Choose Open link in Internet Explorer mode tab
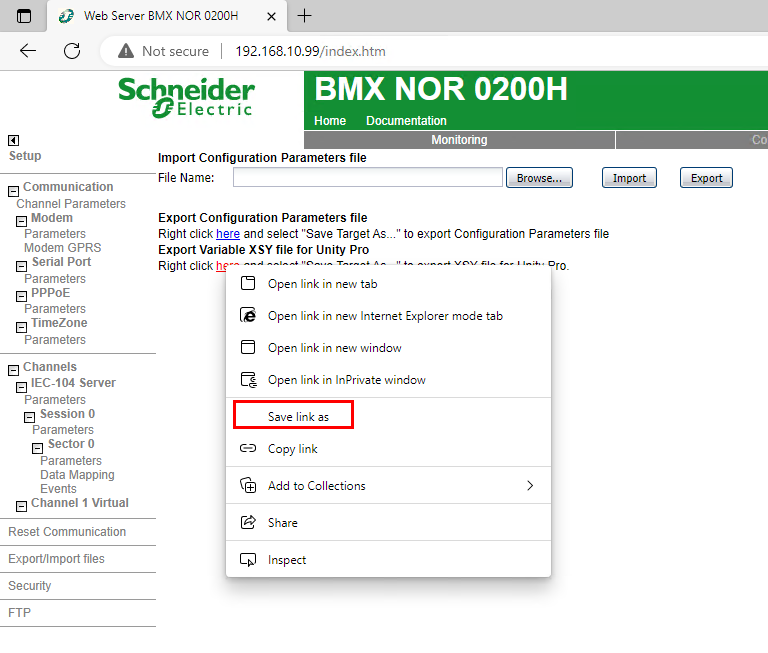Viewport: 768px width, 653px height. (388, 316)
